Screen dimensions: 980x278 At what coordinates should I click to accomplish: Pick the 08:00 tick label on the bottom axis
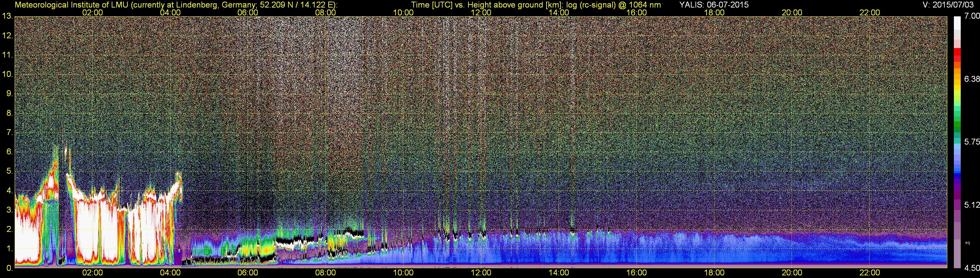click(326, 273)
